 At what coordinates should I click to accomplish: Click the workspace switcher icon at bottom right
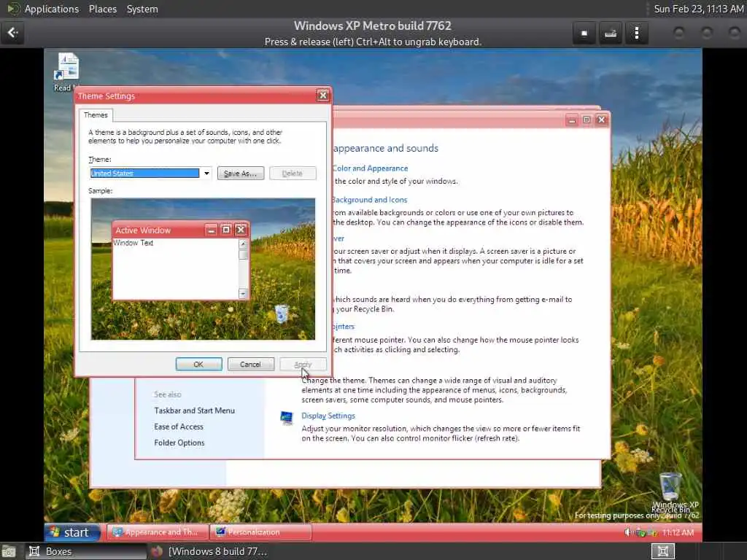click(x=662, y=551)
